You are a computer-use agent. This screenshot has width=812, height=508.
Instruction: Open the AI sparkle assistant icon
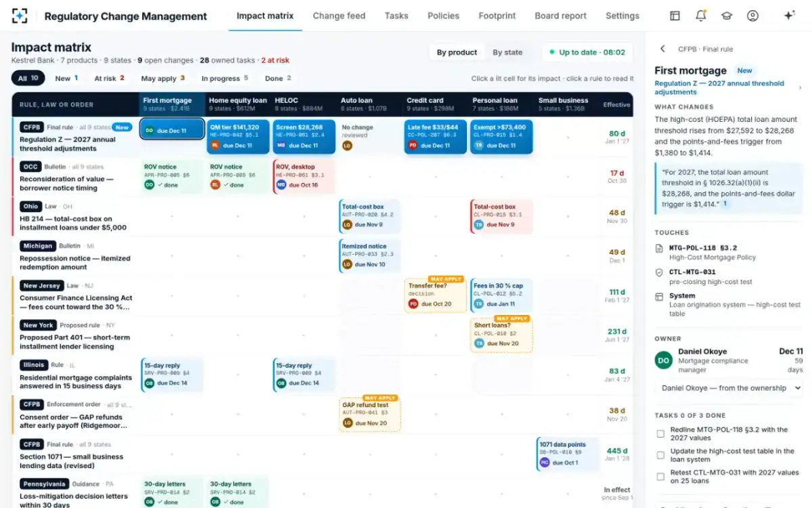[789, 16]
